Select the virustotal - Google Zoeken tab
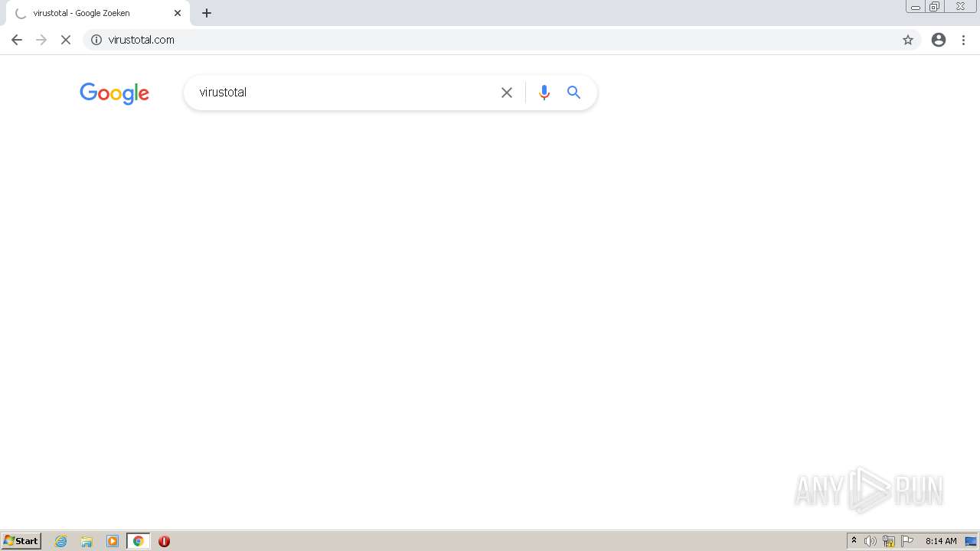980x551 pixels. tap(96, 13)
